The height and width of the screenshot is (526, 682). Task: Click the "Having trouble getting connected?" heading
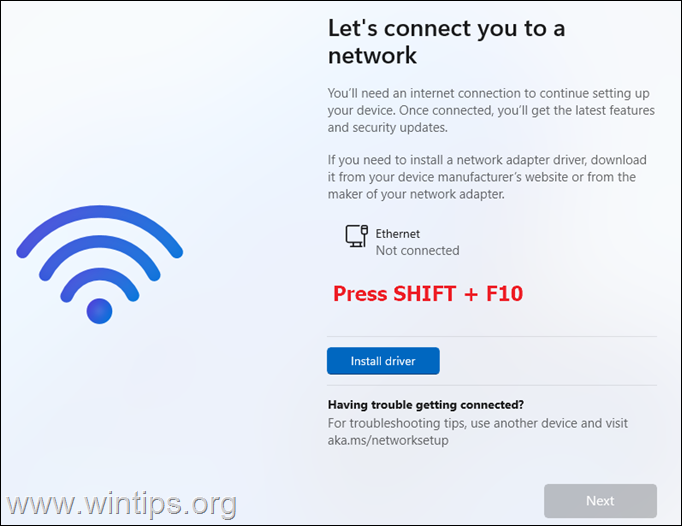pos(426,405)
